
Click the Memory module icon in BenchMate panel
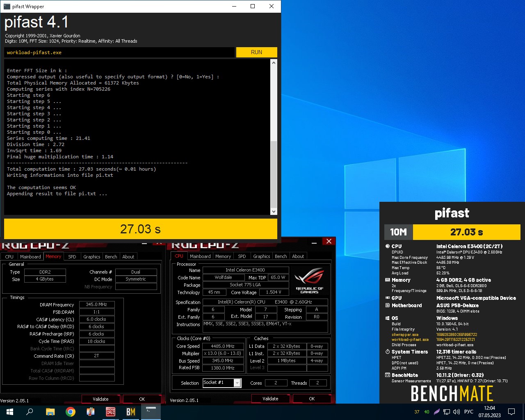click(388, 280)
